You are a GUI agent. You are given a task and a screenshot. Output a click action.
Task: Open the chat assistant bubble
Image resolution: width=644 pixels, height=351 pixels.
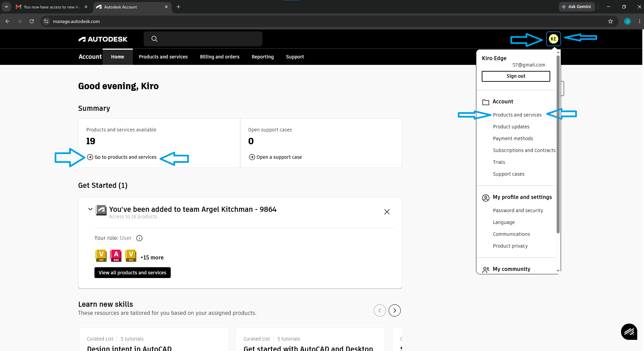coord(629,332)
